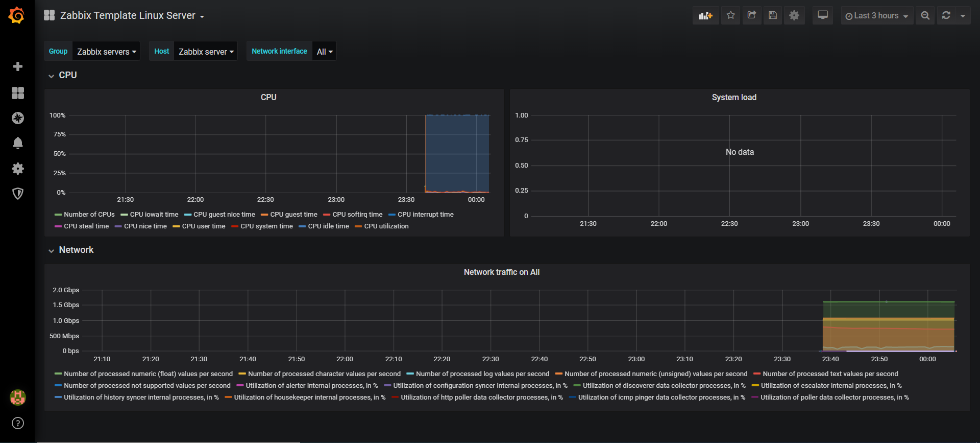Screen dimensions: 980x443
Task: Toggle CPU idle time legend series
Action: click(x=328, y=226)
